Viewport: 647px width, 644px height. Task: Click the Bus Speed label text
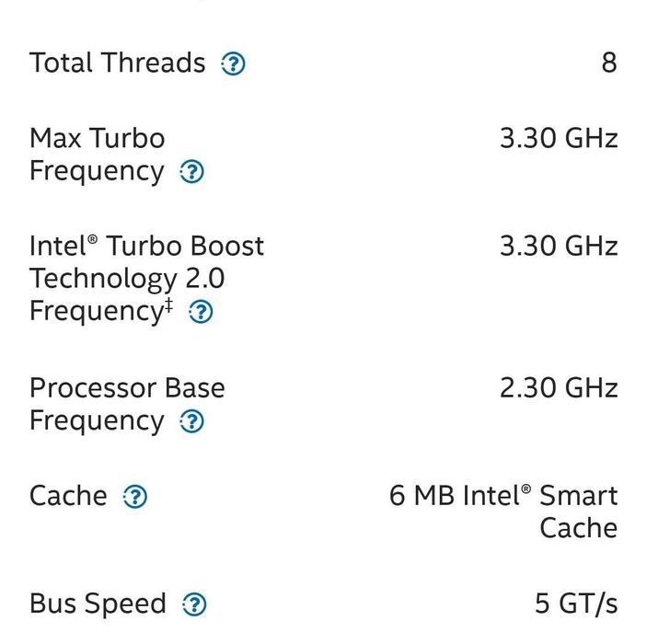[x=98, y=604]
